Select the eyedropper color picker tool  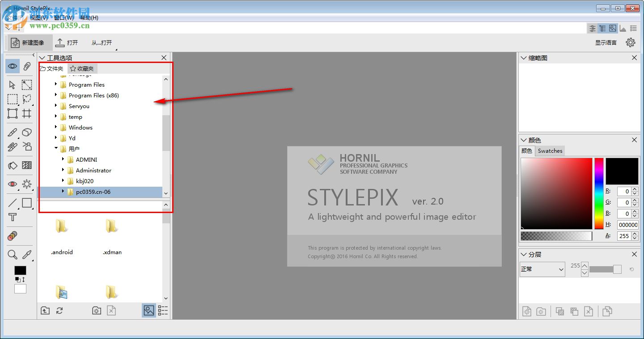click(27, 255)
